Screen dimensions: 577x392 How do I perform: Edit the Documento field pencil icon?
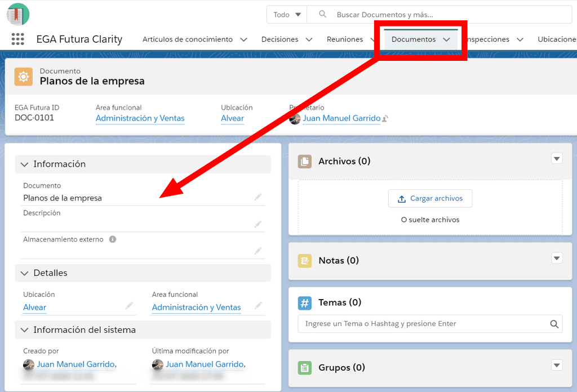coord(258,197)
